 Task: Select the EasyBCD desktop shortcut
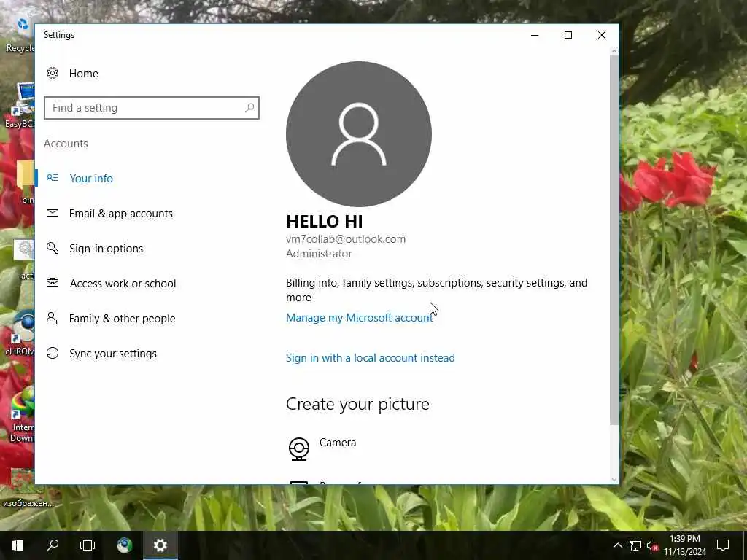[x=20, y=106]
